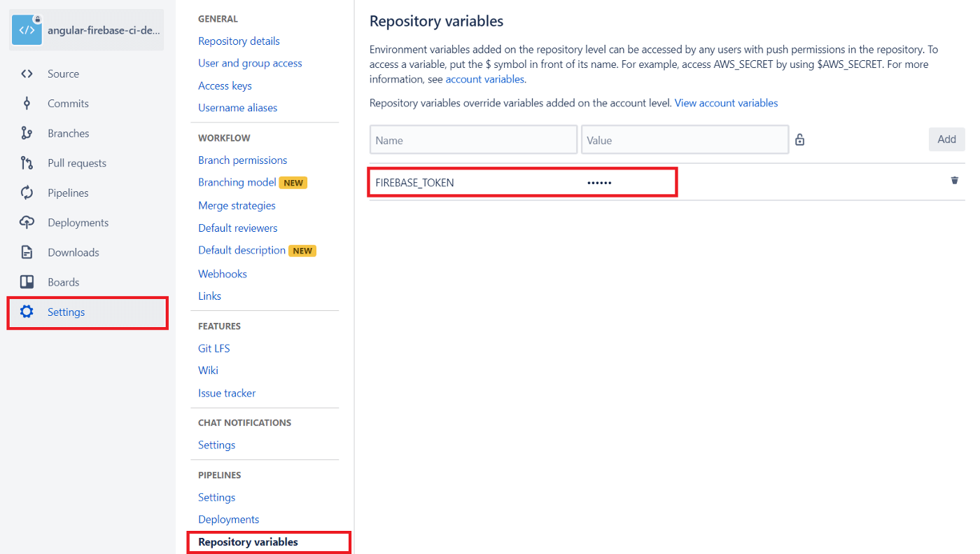The width and height of the screenshot is (980, 554).
Task: Open Repository variables menu item
Action: pyautogui.click(x=248, y=542)
